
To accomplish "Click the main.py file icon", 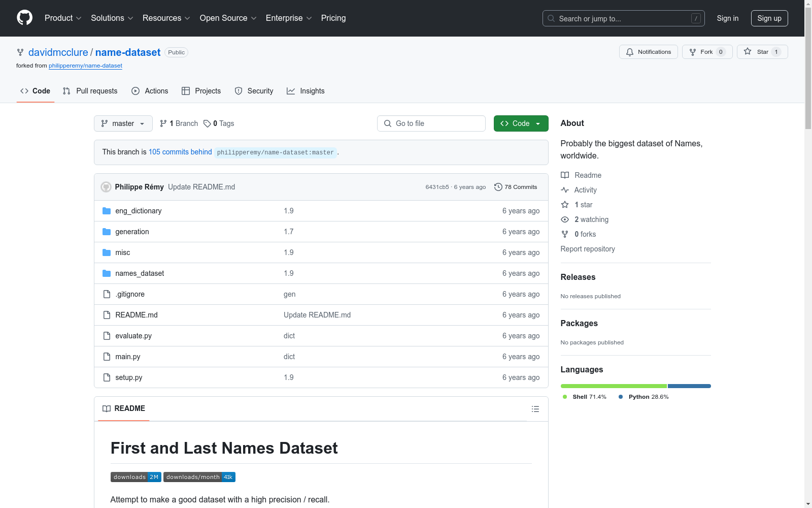I will pos(107,357).
